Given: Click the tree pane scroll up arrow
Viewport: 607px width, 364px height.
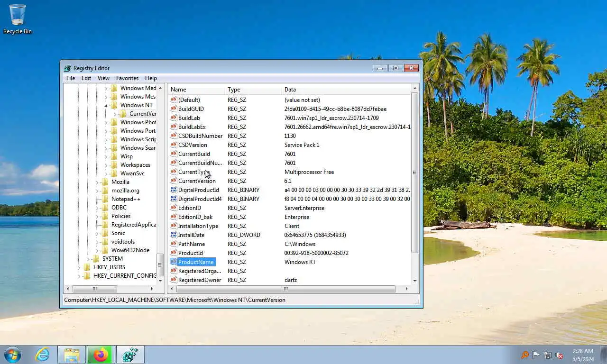Looking at the screenshot, I should pyautogui.click(x=161, y=88).
